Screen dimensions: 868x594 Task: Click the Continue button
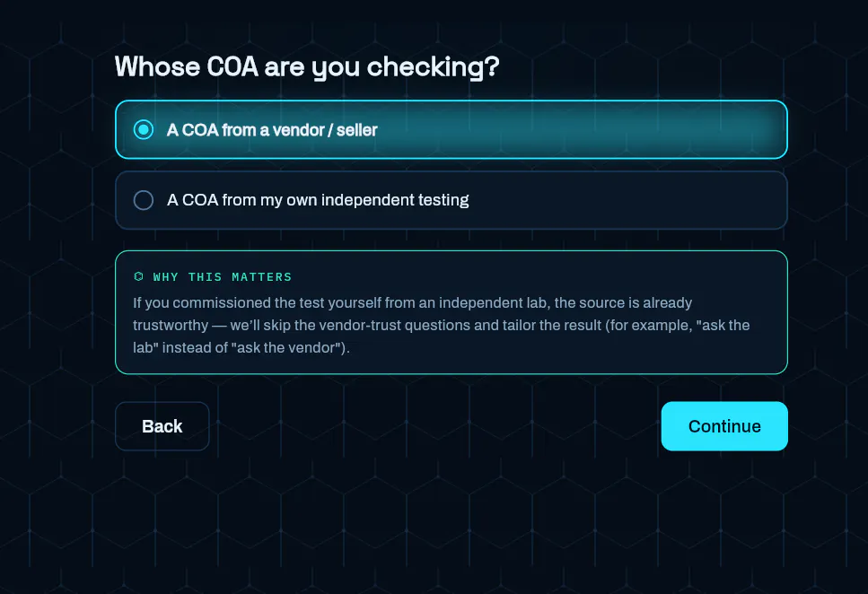tap(724, 426)
